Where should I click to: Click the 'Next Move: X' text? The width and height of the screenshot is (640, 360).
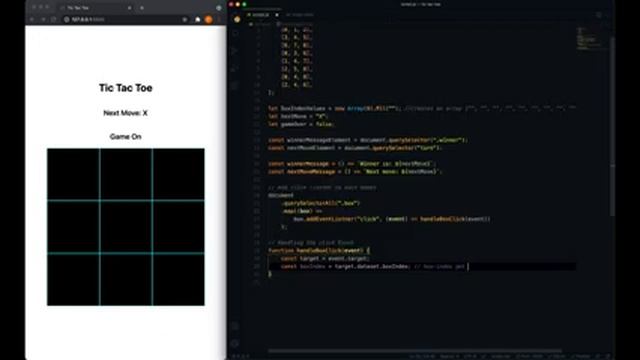(x=125, y=113)
